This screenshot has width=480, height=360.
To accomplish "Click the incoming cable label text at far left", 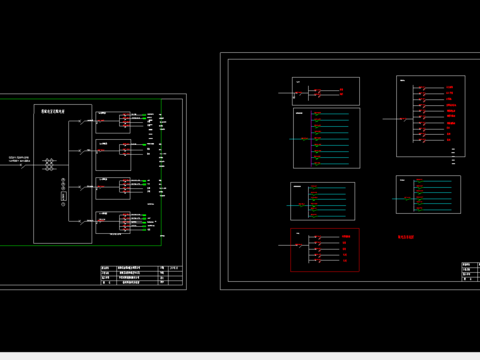I will click(19, 159).
